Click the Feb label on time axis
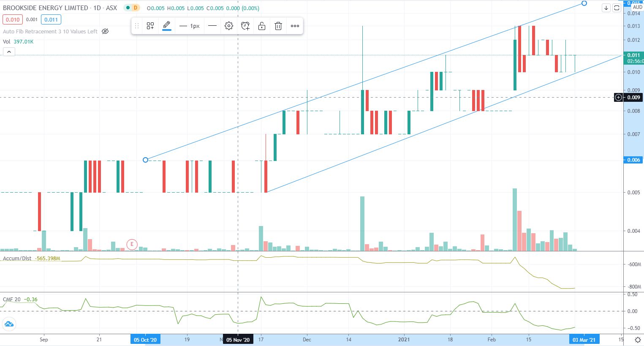This screenshot has width=644, height=346. click(x=492, y=340)
